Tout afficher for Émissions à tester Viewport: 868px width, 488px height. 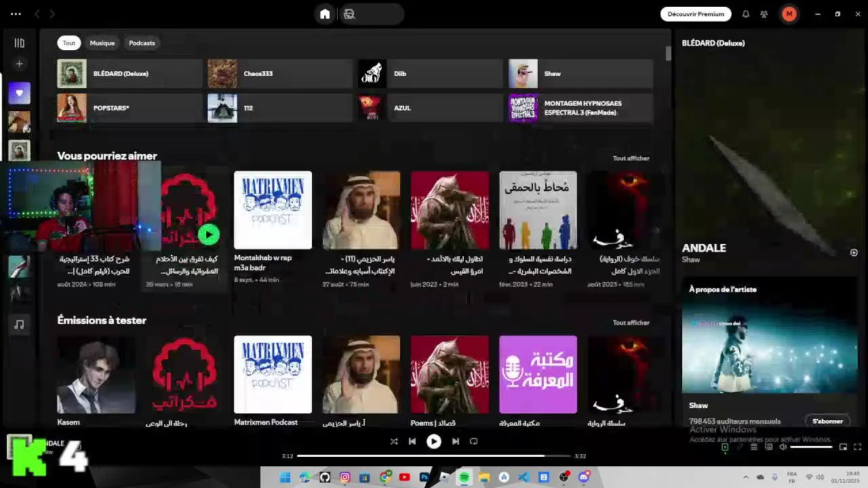[x=631, y=323]
